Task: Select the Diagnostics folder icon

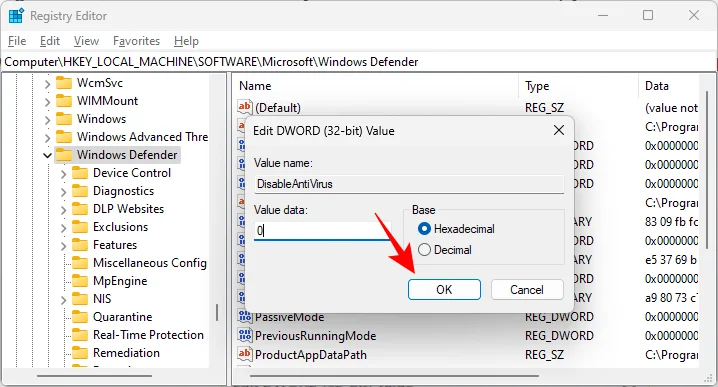Action: point(80,191)
